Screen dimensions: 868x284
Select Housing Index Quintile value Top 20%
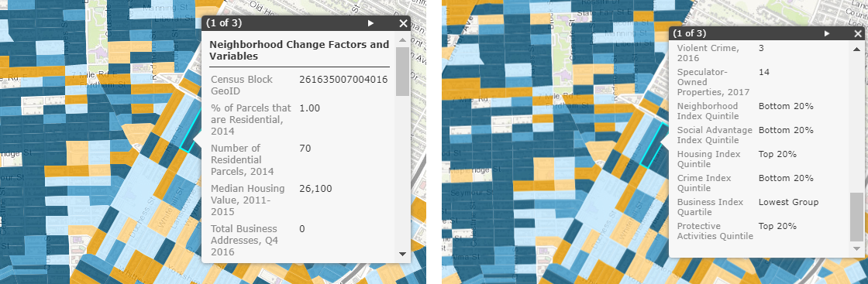coord(777,155)
